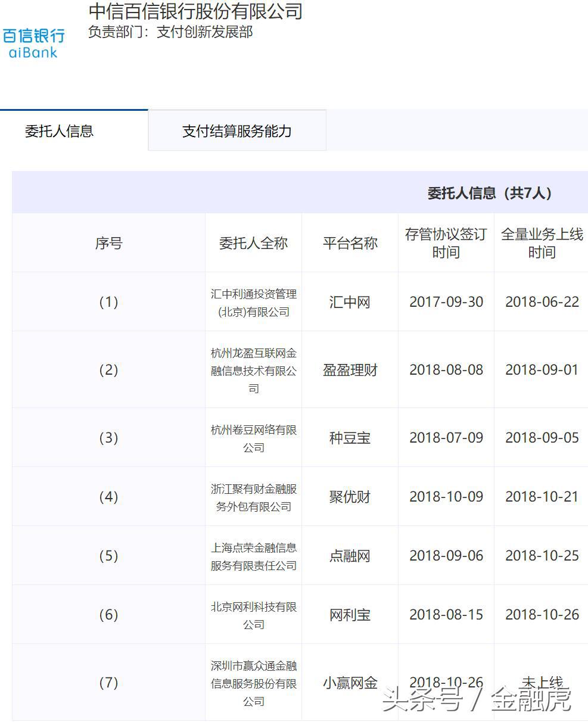588x722 pixels.
Task: Click table title 委托人信息（共7人）
Action: (490, 193)
